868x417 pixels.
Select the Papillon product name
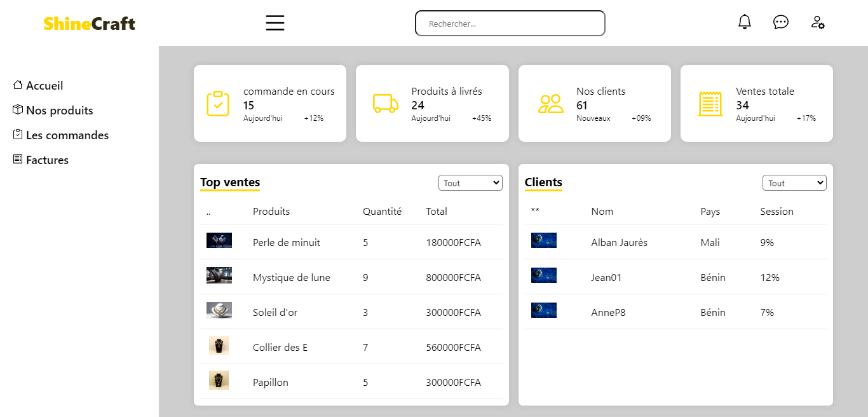tap(271, 383)
